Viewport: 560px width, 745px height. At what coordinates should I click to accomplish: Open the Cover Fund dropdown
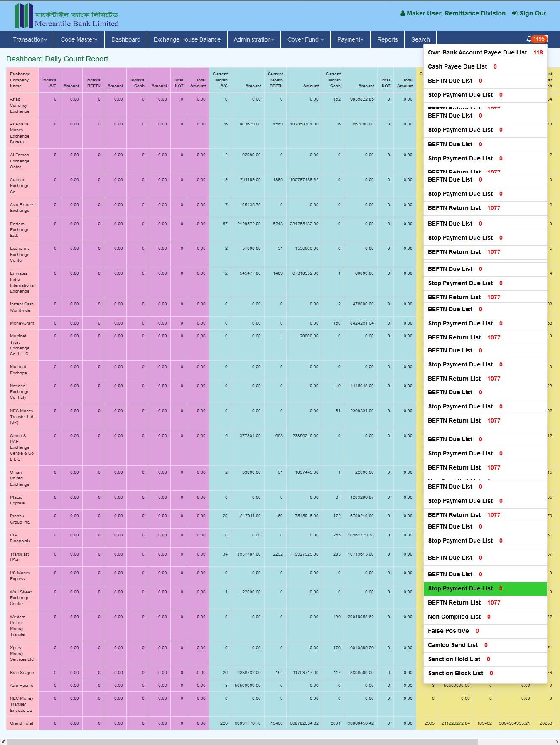[306, 39]
